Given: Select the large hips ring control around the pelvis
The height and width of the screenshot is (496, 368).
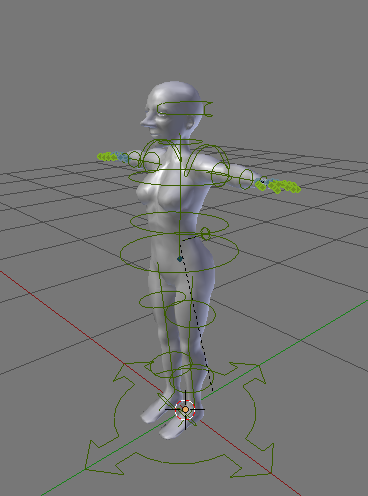Looking at the screenshot, I should pyautogui.click(x=179, y=252).
